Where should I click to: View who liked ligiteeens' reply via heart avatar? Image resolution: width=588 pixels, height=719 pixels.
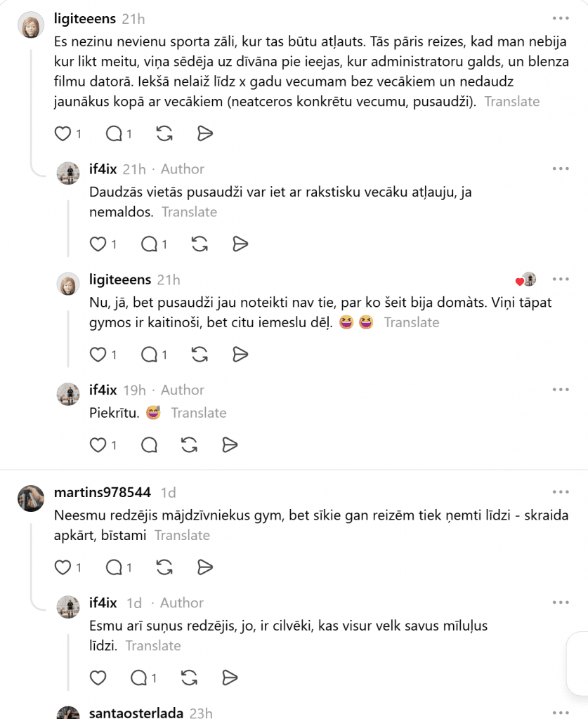pyautogui.click(x=526, y=279)
